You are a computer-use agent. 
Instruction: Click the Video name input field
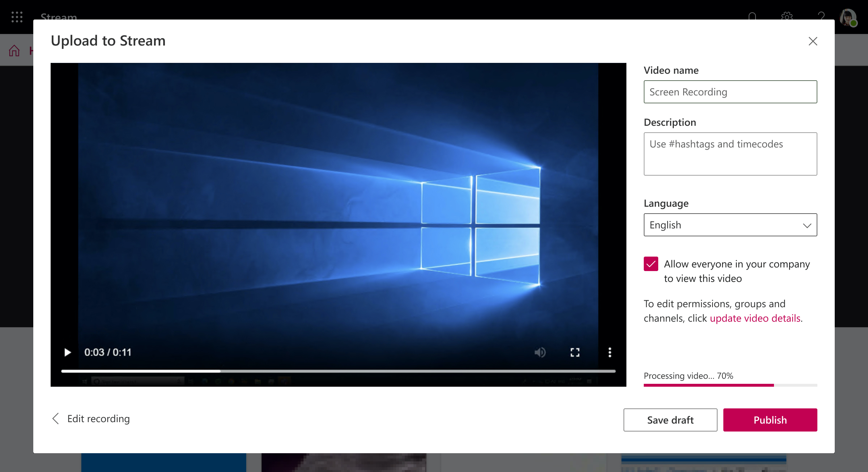tap(730, 92)
